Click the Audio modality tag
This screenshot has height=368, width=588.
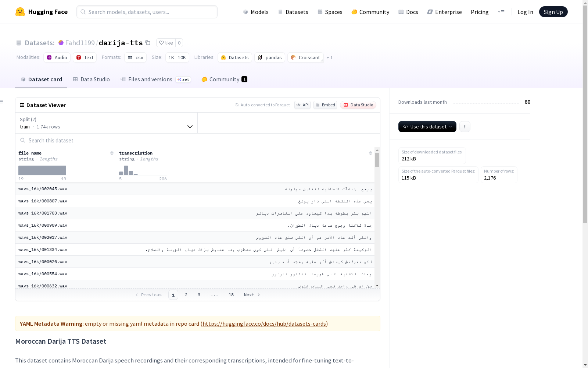click(57, 57)
